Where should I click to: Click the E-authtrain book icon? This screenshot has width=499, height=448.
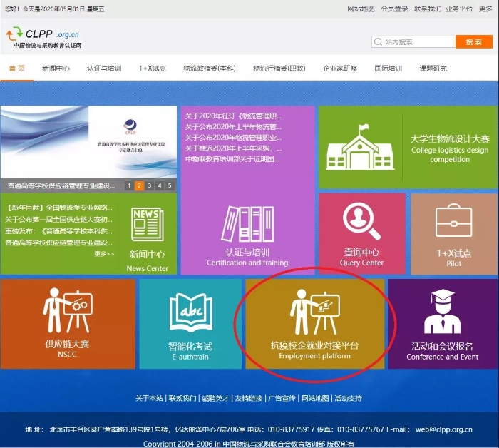(190, 312)
